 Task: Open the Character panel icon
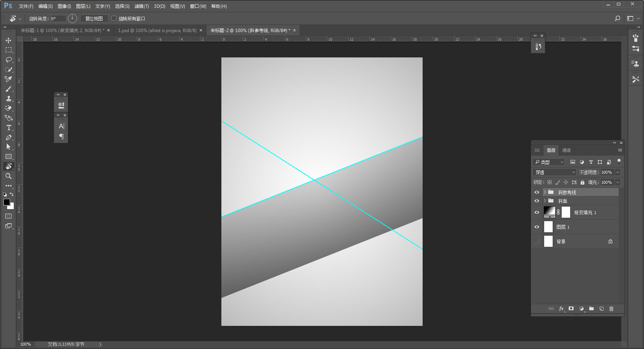click(61, 126)
